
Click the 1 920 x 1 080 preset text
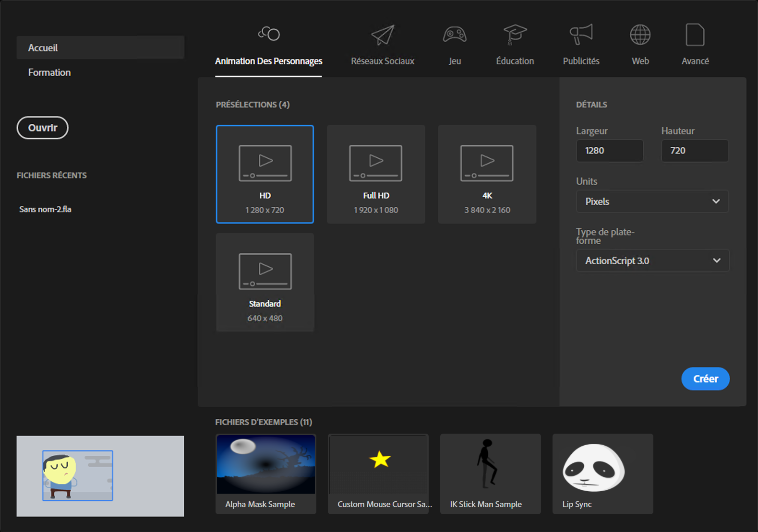[376, 210]
